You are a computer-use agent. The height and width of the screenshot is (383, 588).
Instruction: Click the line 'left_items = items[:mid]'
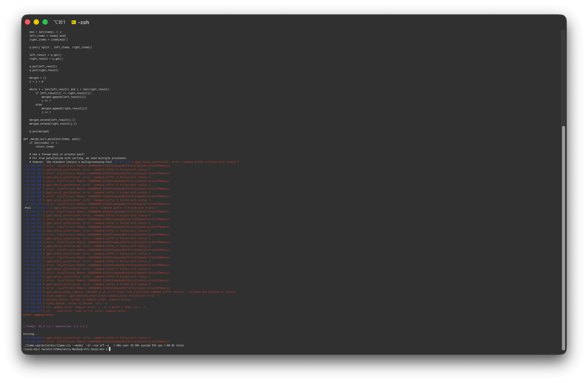point(48,36)
